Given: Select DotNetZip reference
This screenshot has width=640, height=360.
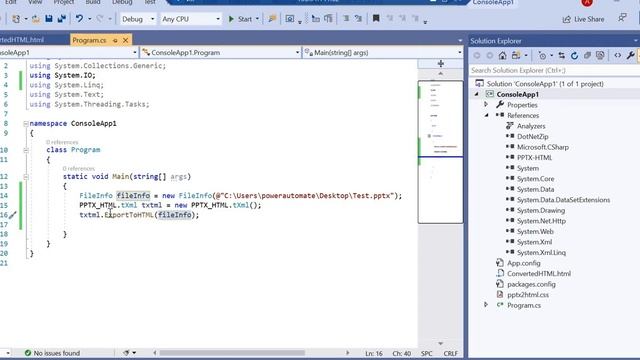Looking at the screenshot, I should tap(533, 137).
